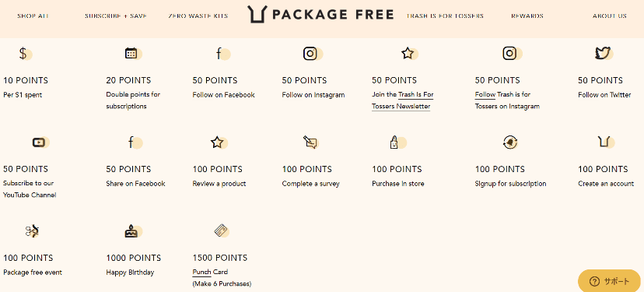The image size is (644, 292).
Task: Open the Trash Is For Tossers Newsletter link
Action: click(403, 100)
